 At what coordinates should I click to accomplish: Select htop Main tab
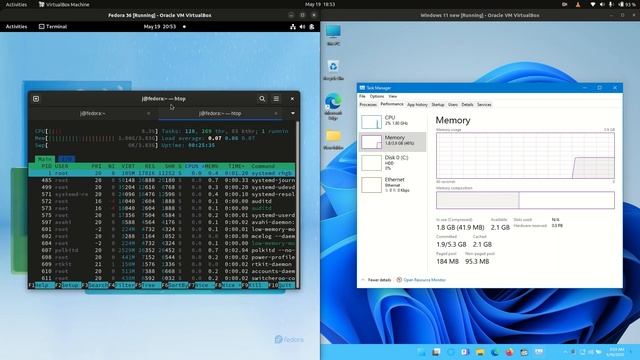click(44, 159)
